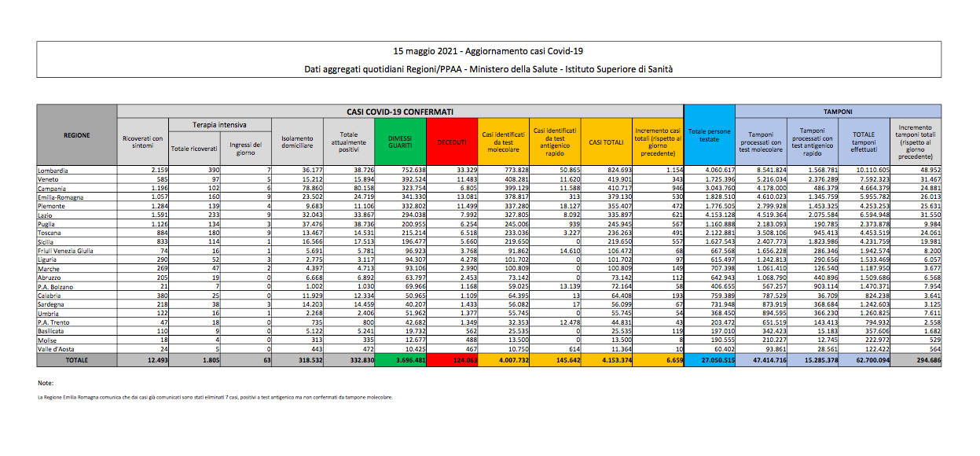Select the Emilia-Romagna row label

61,197
